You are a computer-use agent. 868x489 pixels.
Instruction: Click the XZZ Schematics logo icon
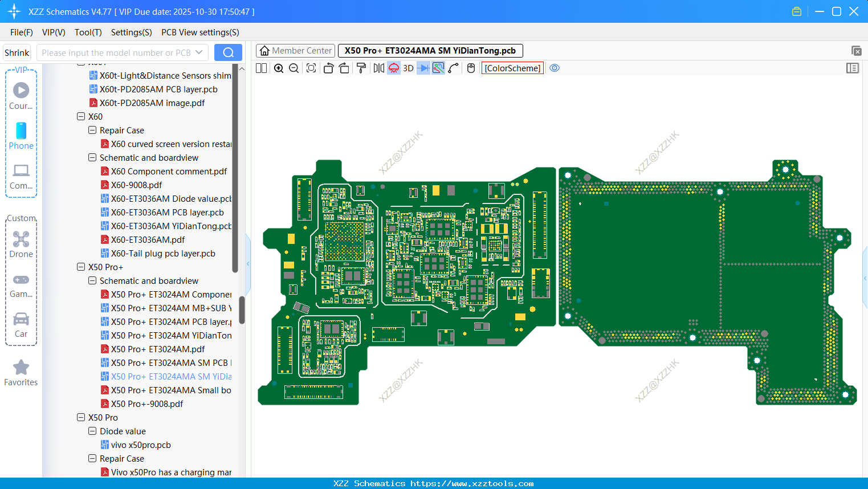coord(14,11)
